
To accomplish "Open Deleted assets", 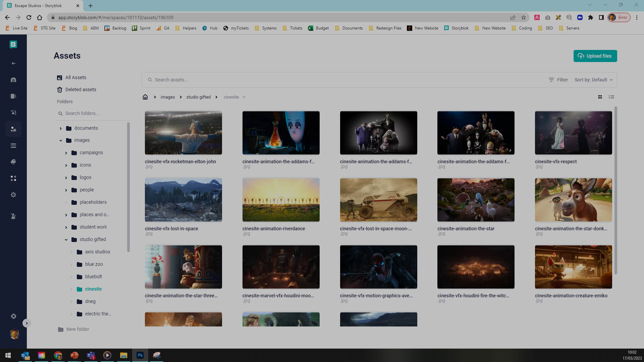I will tap(76, 89).
